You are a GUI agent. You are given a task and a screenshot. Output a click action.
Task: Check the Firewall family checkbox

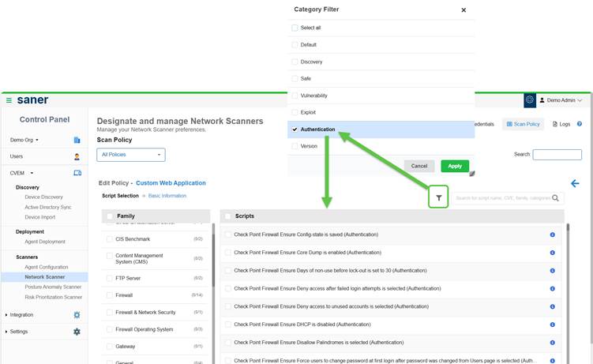coord(109,295)
